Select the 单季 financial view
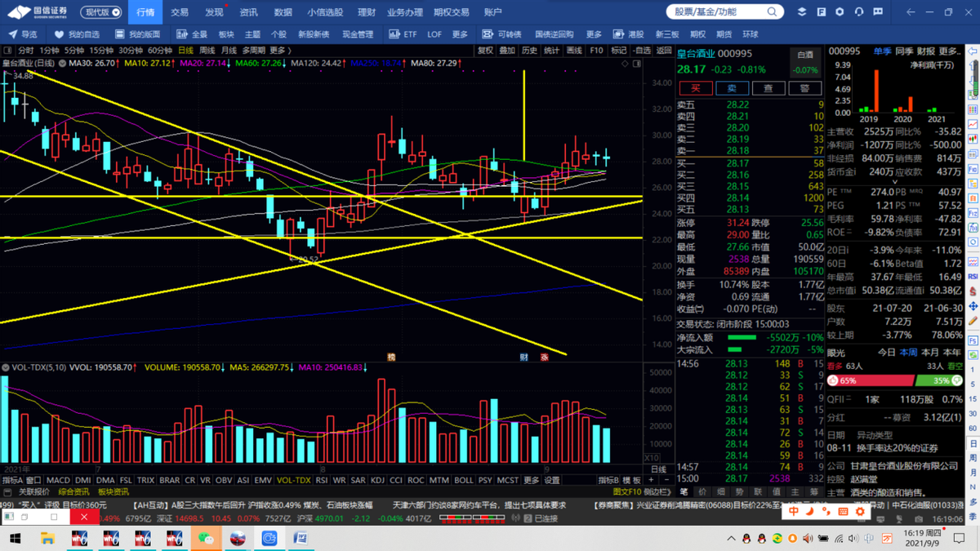This screenshot has width=980, height=551. 882,51
